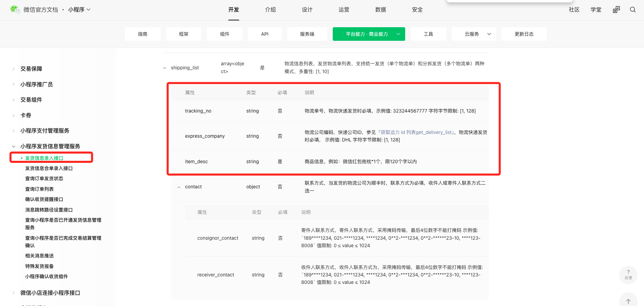
Task: Open the 小程序 dropdown in header
Action: point(79,10)
